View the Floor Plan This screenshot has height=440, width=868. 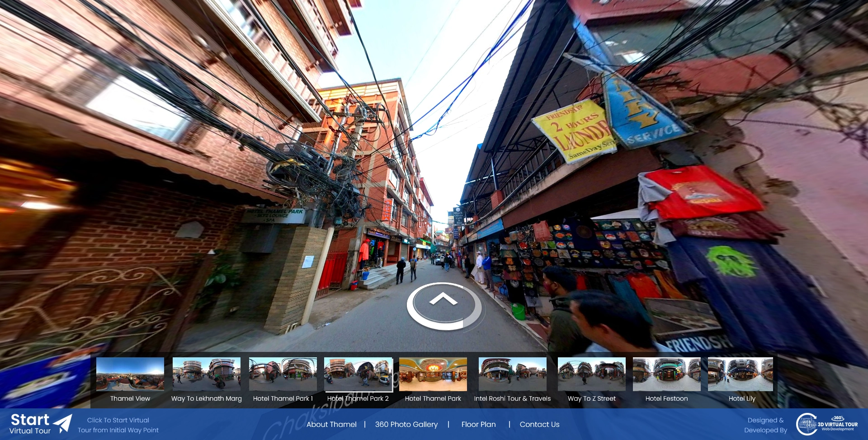478,424
